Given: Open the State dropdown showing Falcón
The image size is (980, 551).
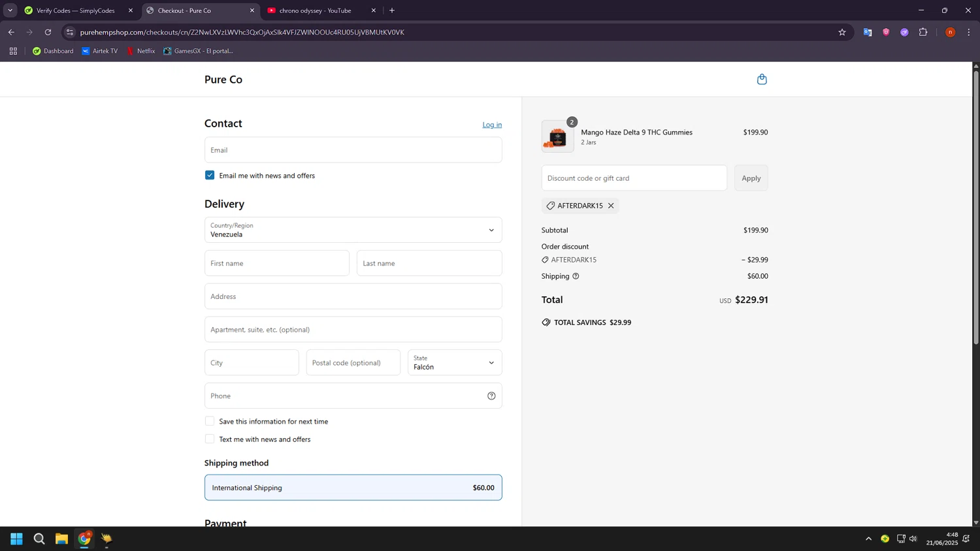Looking at the screenshot, I should 455,362.
